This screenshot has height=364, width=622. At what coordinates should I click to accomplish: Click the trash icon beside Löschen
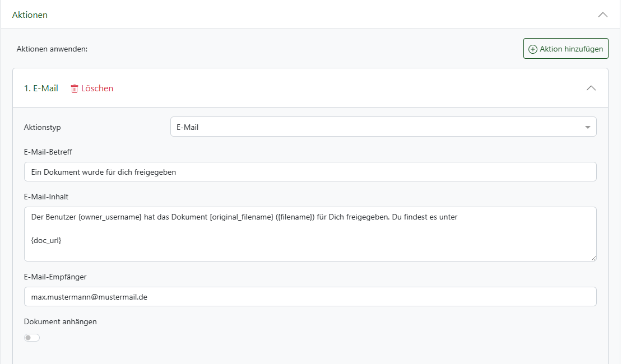click(x=75, y=88)
